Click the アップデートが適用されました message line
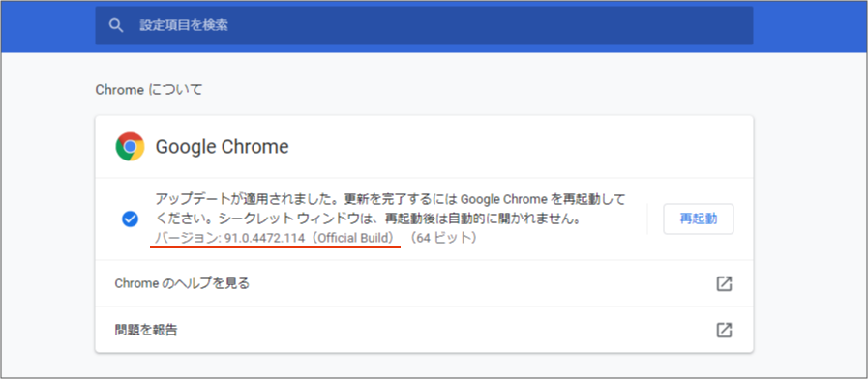The height and width of the screenshot is (379, 868). click(x=390, y=199)
